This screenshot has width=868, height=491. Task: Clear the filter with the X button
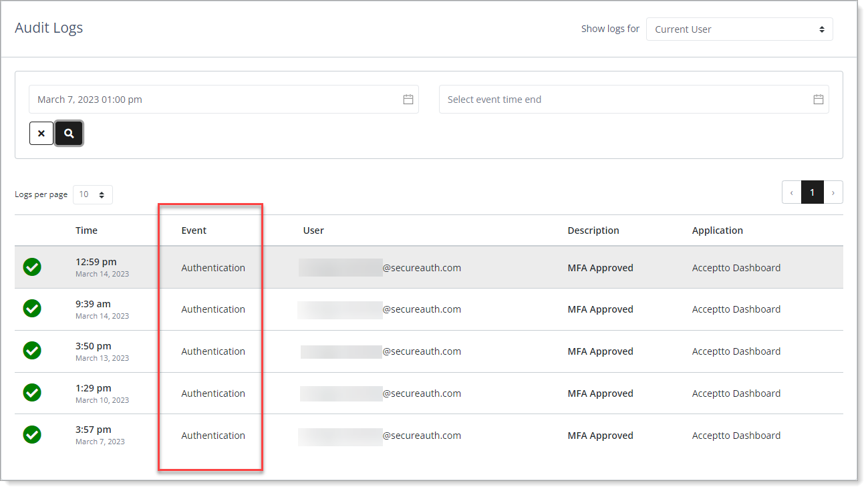coord(41,133)
